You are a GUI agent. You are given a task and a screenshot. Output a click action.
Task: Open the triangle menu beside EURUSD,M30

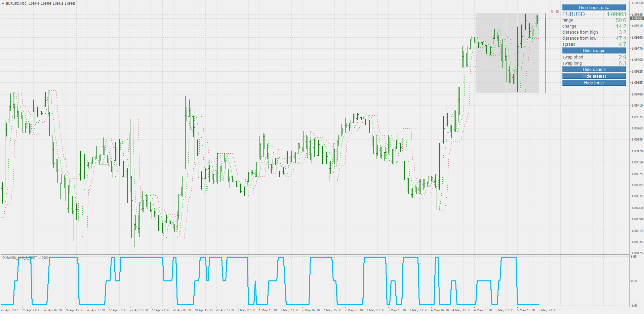(3, 4)
